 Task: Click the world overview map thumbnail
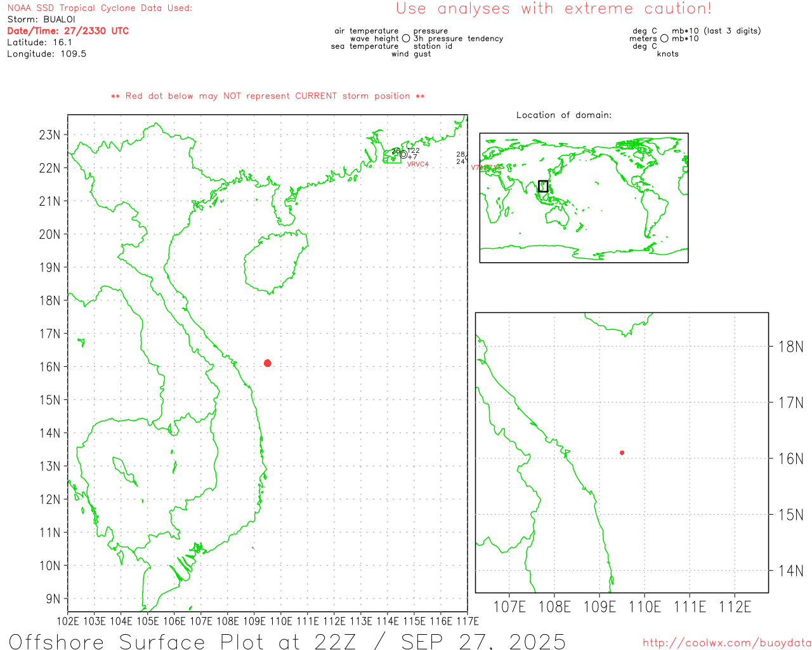[584, 198]
